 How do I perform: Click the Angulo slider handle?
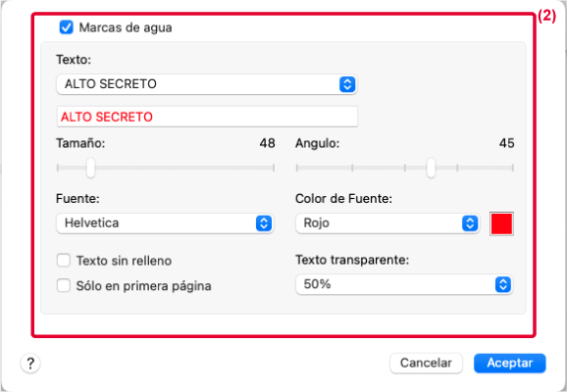431,168
